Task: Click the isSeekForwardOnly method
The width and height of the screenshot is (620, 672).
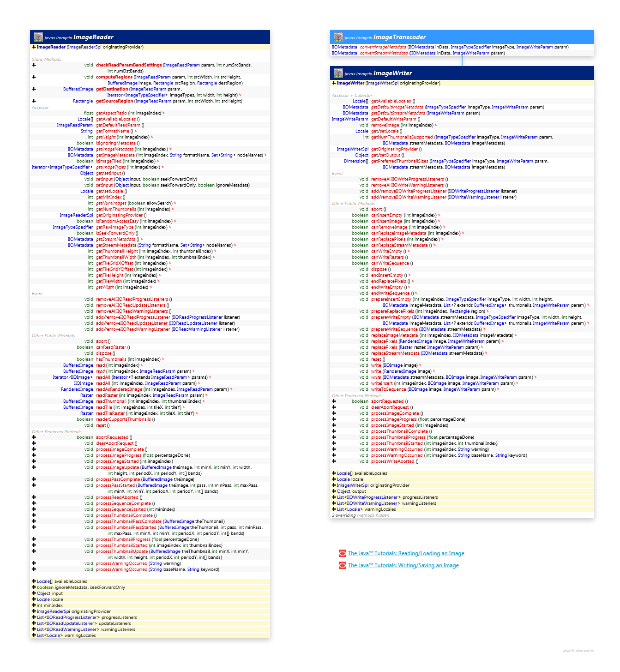Action: click(115, 233)
